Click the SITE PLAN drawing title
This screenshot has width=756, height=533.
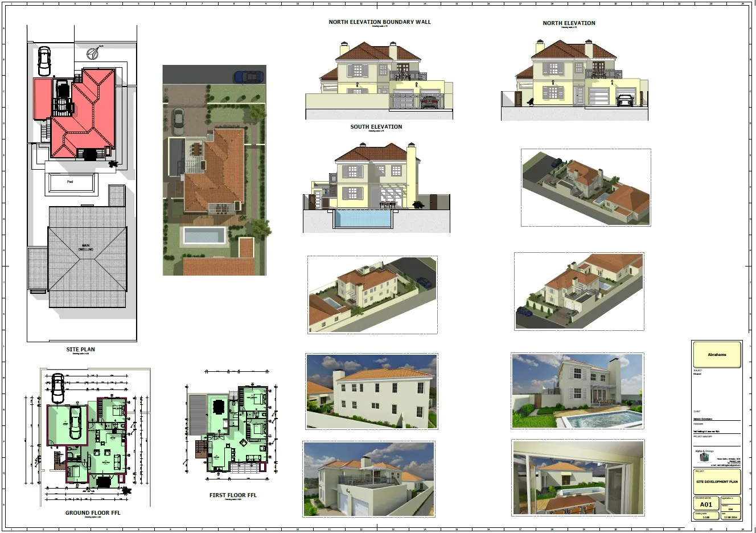click(80, 350)
